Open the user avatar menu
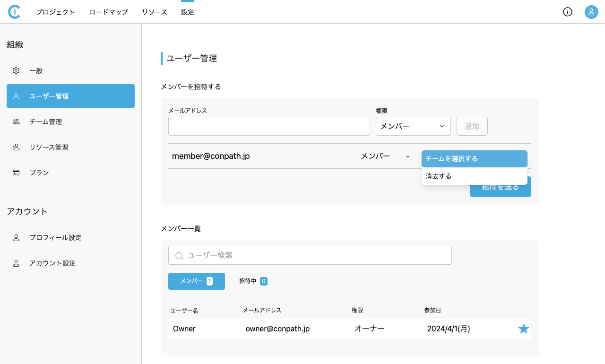The width and height of the screenshot is (605, 364). click(x=591, y=12)
